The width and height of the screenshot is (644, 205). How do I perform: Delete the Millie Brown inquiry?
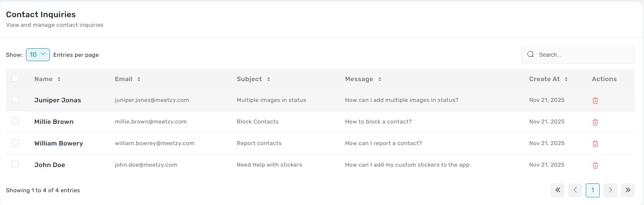[595, 122]
